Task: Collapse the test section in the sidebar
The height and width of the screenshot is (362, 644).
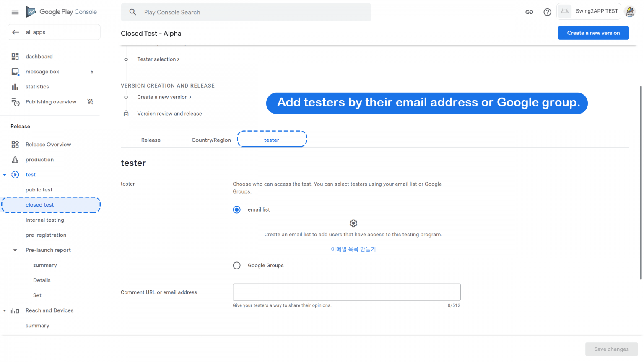Action: [5, 174]
